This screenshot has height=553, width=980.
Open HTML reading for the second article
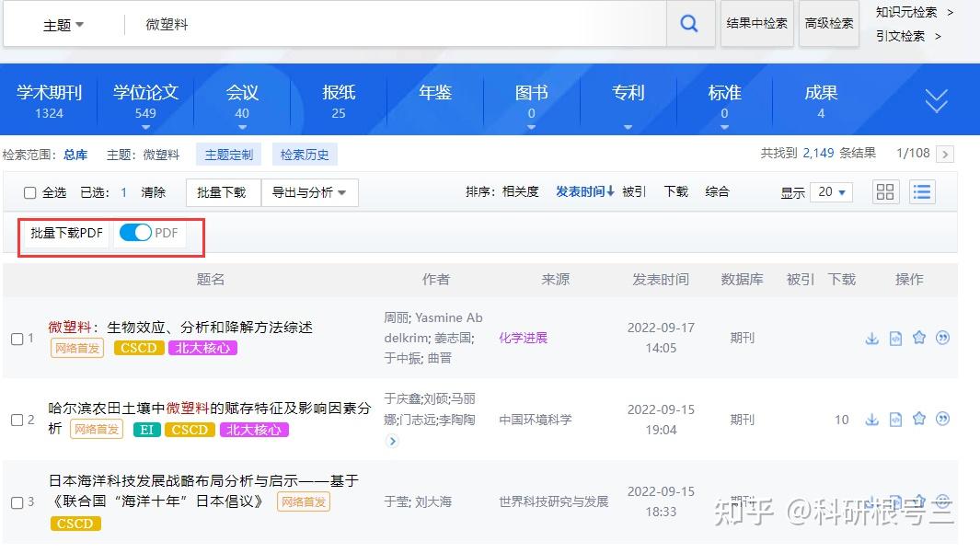pyautogui.click(x=895, y=419)
